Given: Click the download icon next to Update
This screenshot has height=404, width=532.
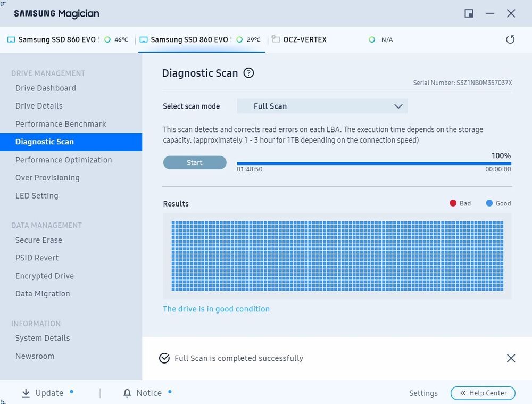Looking at the screenshot, I should tap(26, 393).
